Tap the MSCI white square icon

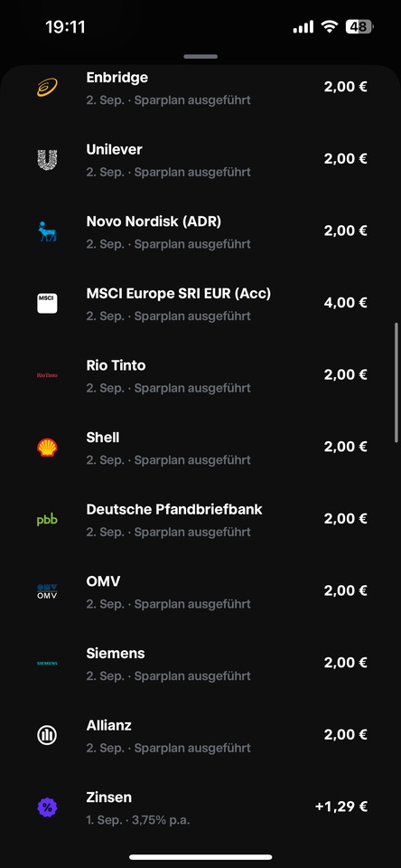(47, 304)
